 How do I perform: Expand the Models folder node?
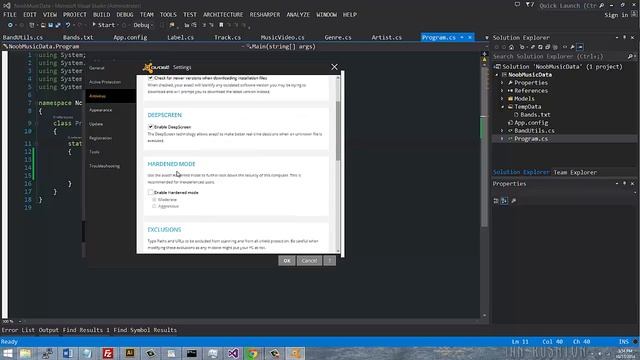(x=502, y=99)
